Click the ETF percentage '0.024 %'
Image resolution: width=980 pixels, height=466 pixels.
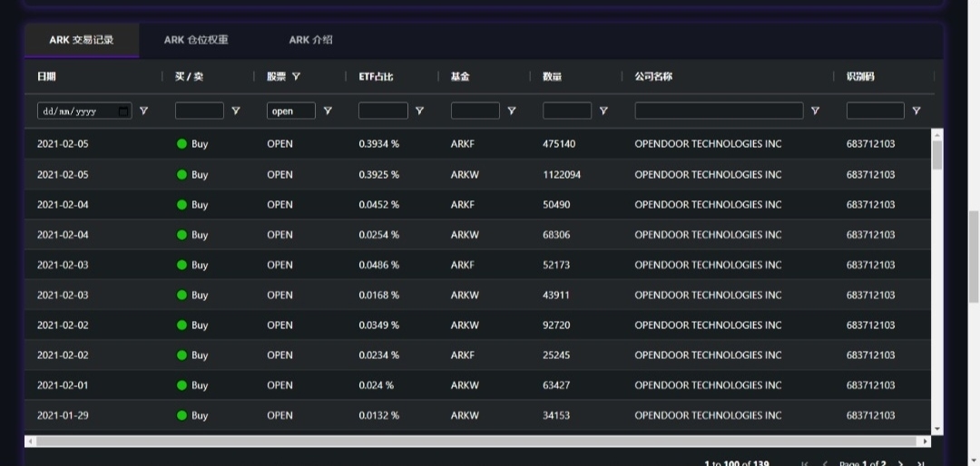click(x=377, y=385)
